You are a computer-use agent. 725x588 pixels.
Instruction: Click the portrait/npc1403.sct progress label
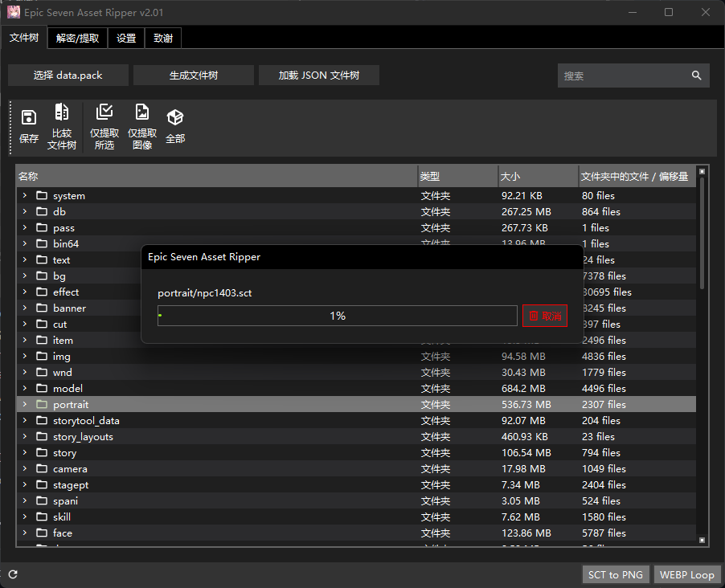[205, 293]
